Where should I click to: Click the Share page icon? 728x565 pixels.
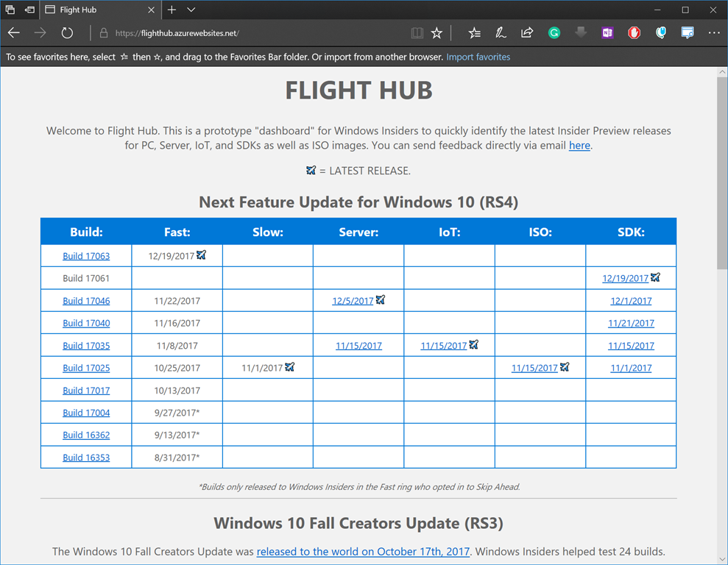click(x=527, y=33)
